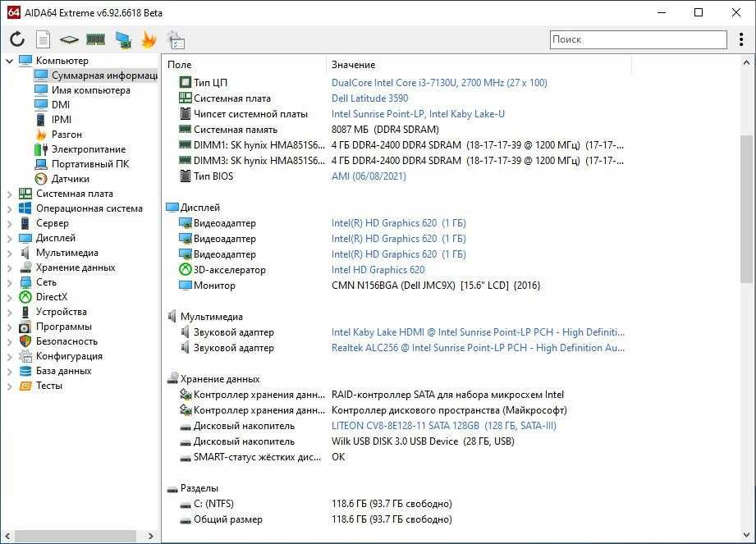Open the report wizard checklist icon
Viewport: 756px width, 544px height.
(x=176, y=40)
